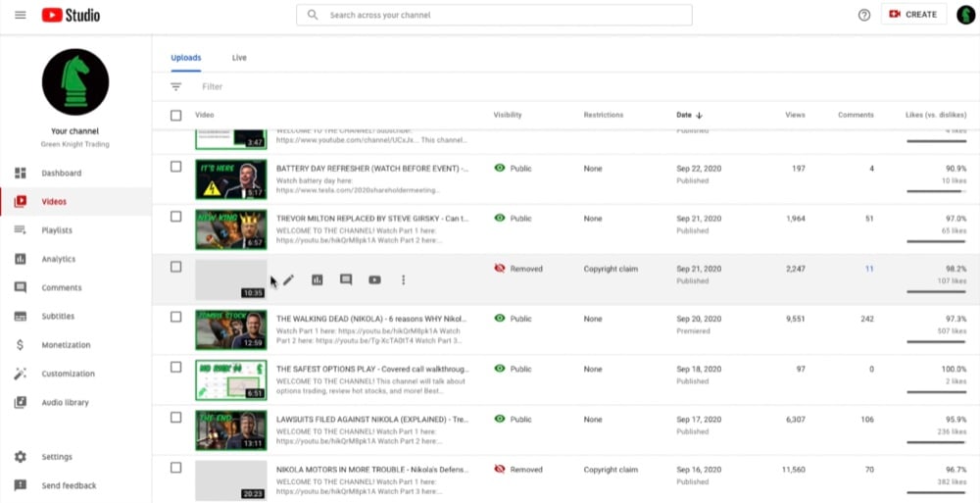The width and height of the screenshot is (980, 503).
Task: Click the Playlists icon in sidebar
Action: coord(20,230)
